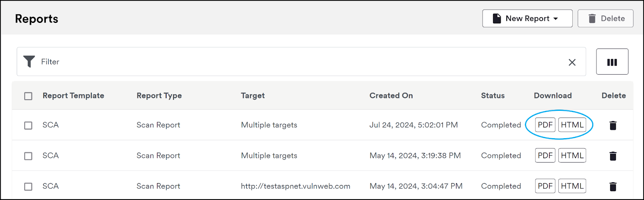Screen dimensions: 644x200
Task: Click the funnel Filter icon
Action: pyautogui.click(x=29, y=61)
